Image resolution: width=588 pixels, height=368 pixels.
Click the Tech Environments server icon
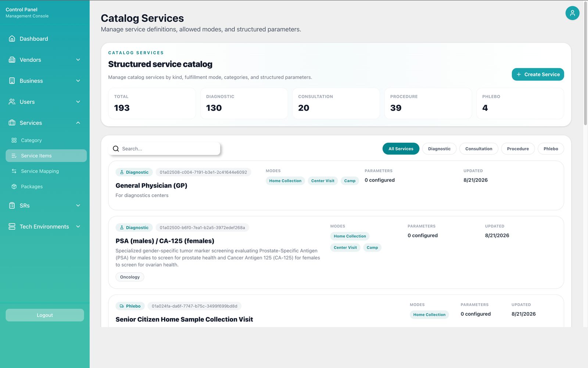pyautogui.click(x=12, y=226)
